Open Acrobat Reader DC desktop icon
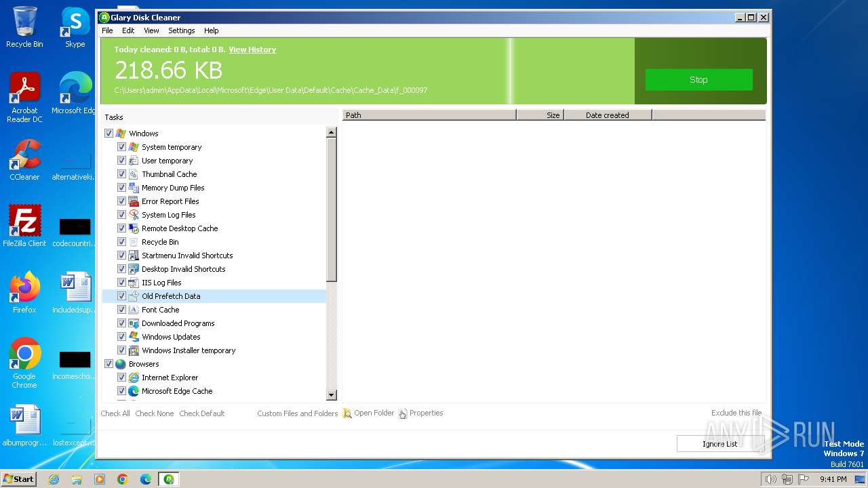Viewport: 868px width, 488px height. [x=24, y=98]
